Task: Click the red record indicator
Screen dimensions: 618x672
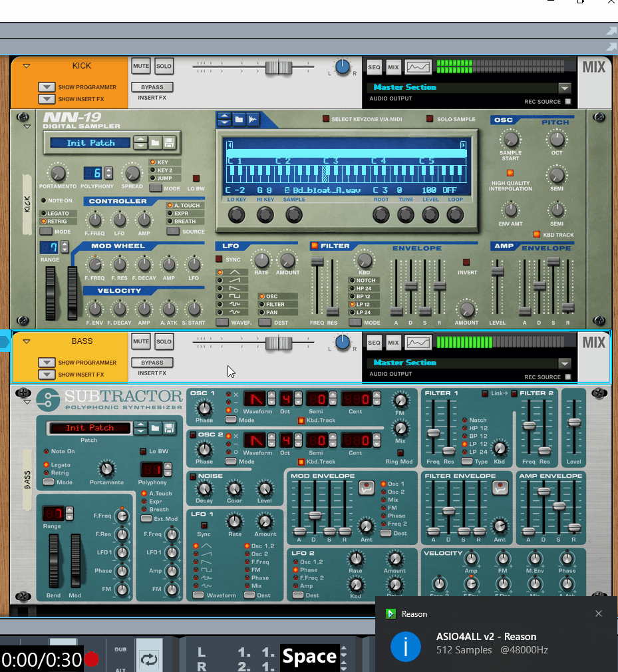Action: [91, 659]
